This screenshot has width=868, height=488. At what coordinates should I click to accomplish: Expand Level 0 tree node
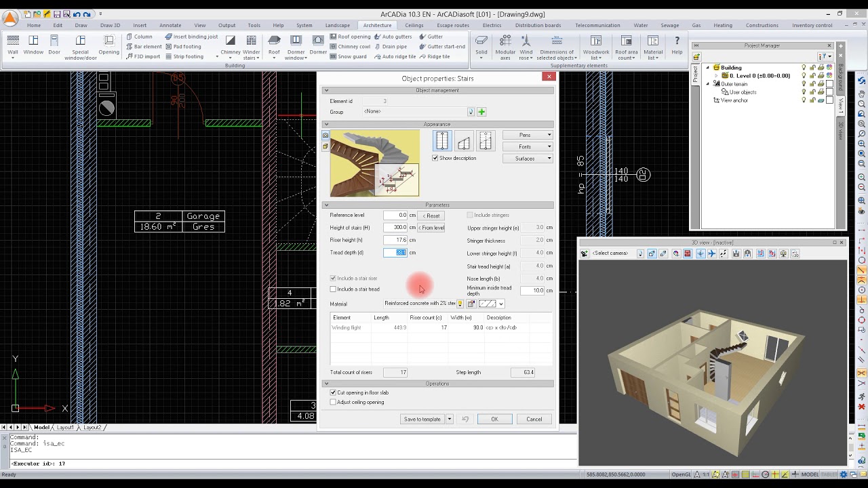tap(716, 76)
